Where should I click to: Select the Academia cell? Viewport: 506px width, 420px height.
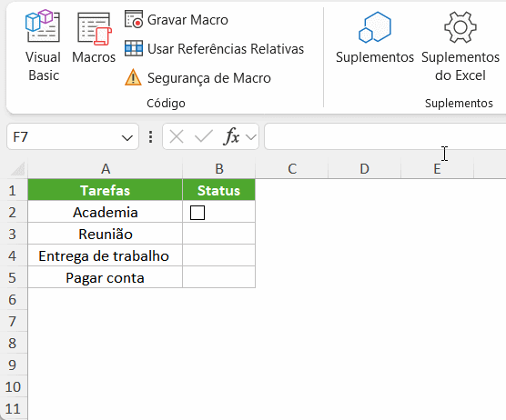click(106, 212)
